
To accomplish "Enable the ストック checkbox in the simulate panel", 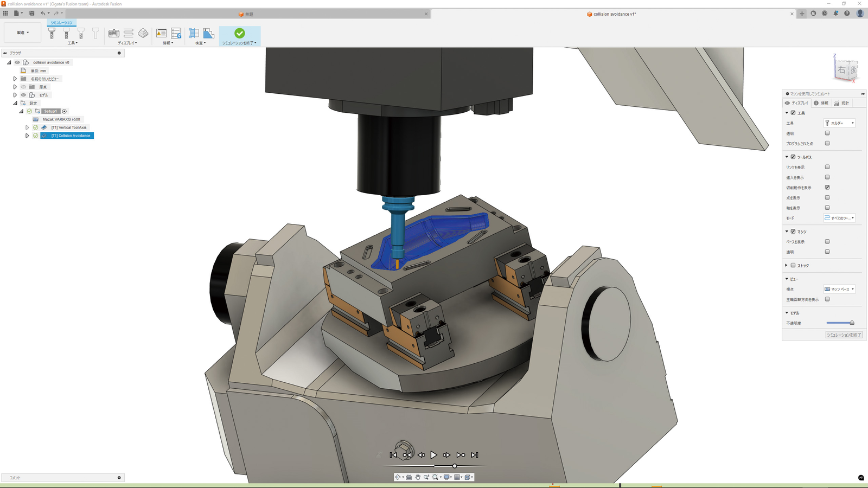I will (x=793, y=265).
